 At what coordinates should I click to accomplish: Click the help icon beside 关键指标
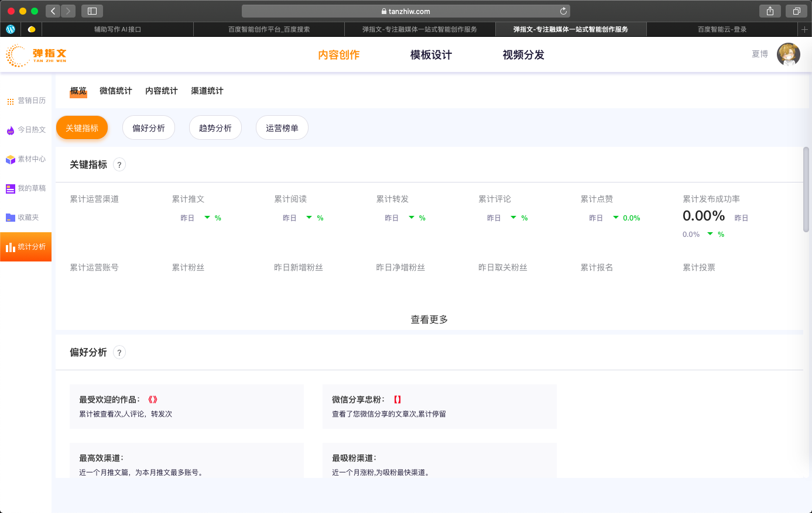(x=119, y=165)
